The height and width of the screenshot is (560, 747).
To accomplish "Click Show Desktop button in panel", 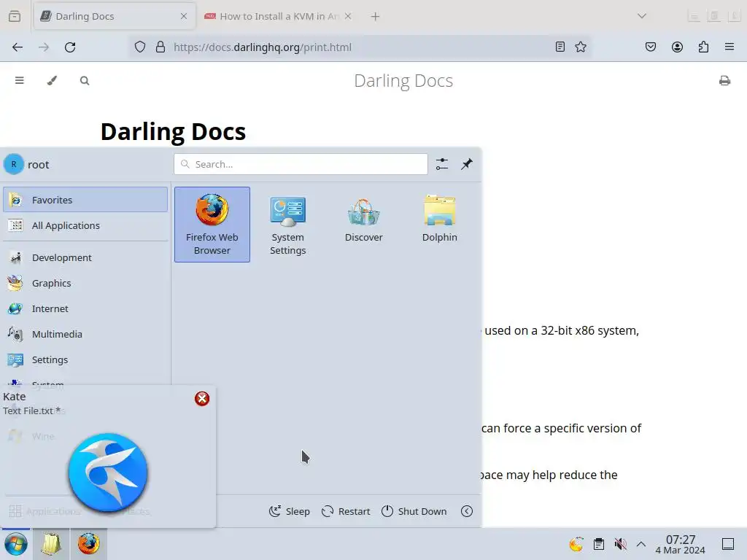I will 728,544.
